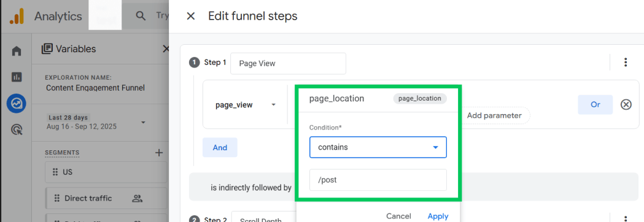Open the Reports bar chart icon
The width and height of the screenshot is (644, 222).
coord(17,77)
